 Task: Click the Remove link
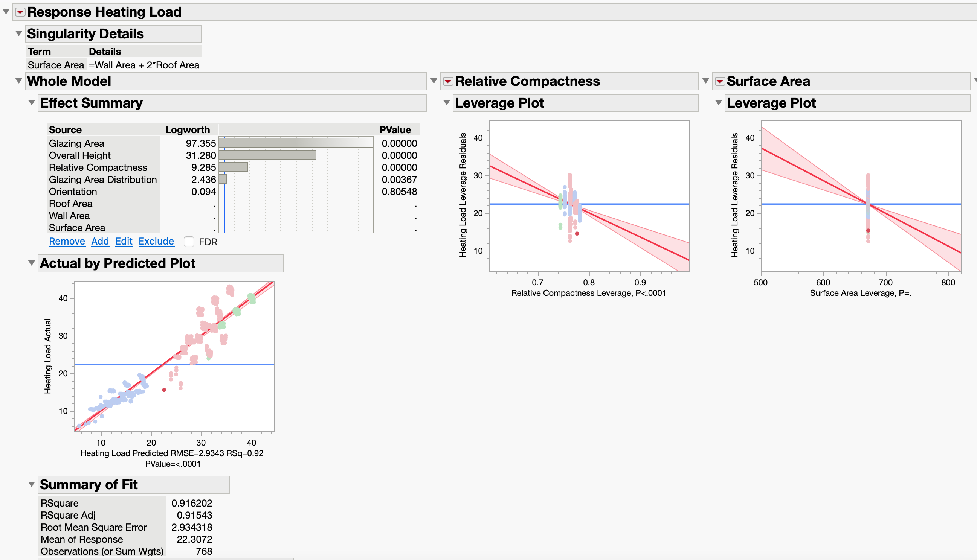tap(67, 241)
